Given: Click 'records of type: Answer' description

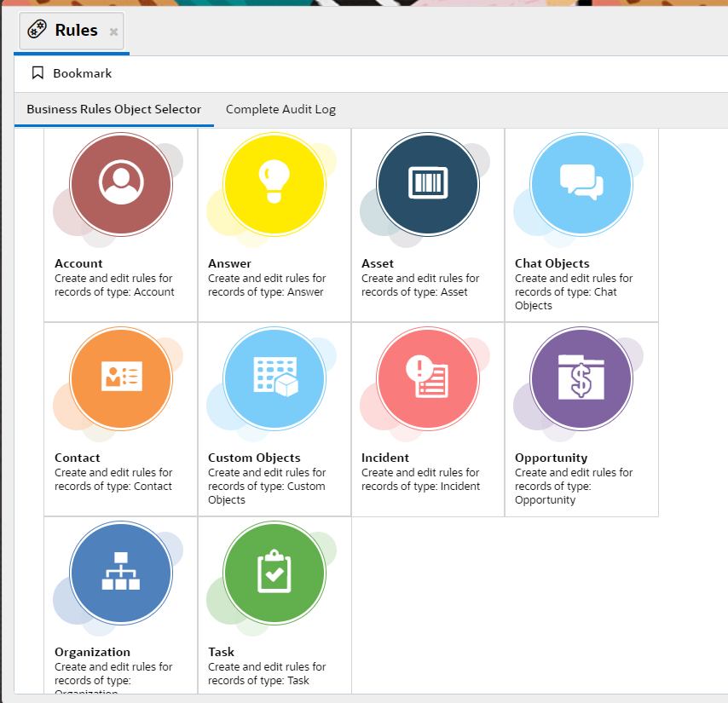Looking at the screenshot, I should pyautogui.click(x=266, y=292).
